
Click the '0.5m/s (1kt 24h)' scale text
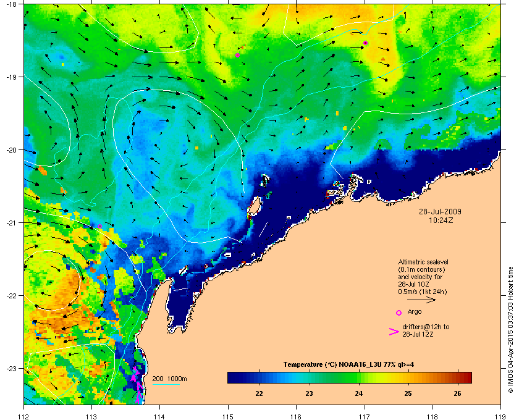(x=423, y=292)
